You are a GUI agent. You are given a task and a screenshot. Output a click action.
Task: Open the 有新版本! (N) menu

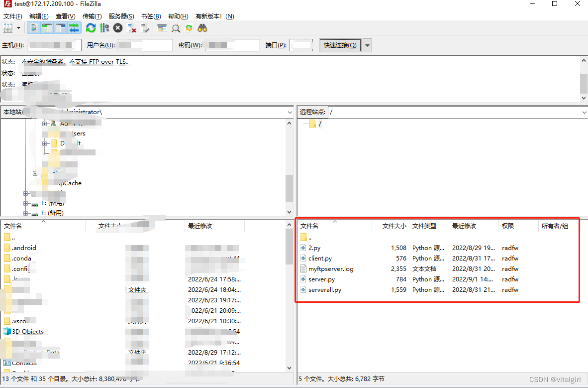click(x=214, y=16)
